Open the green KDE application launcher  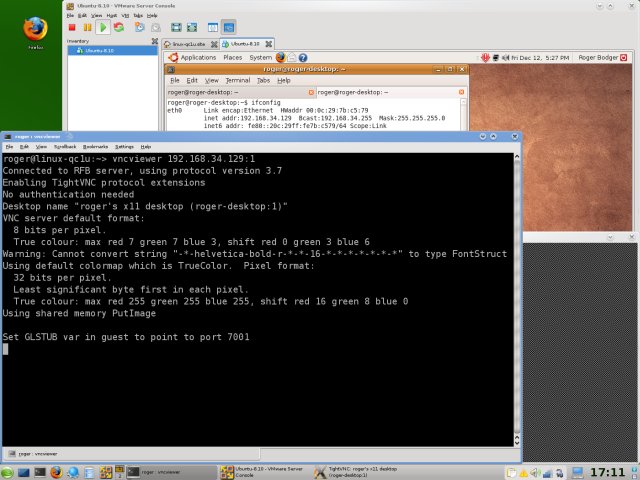click(x=7, y=473)
